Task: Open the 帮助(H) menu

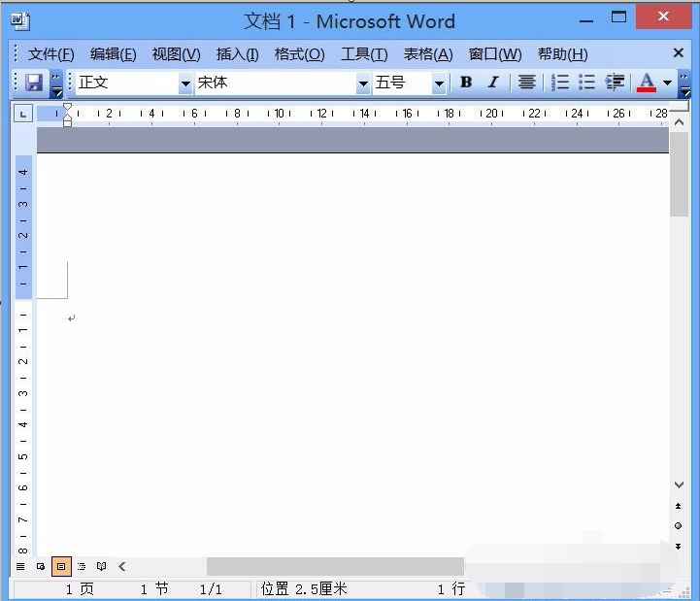Action: 562,54
